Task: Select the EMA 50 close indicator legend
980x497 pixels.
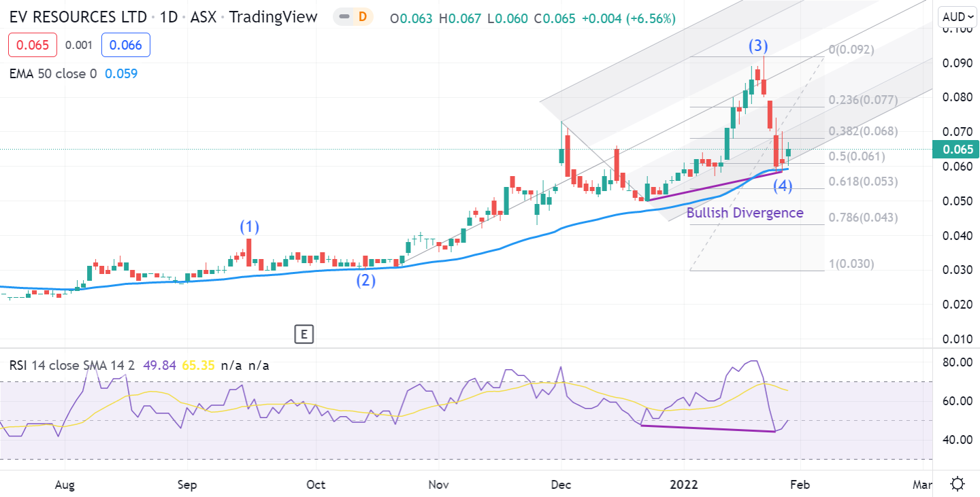Action: 53,73
